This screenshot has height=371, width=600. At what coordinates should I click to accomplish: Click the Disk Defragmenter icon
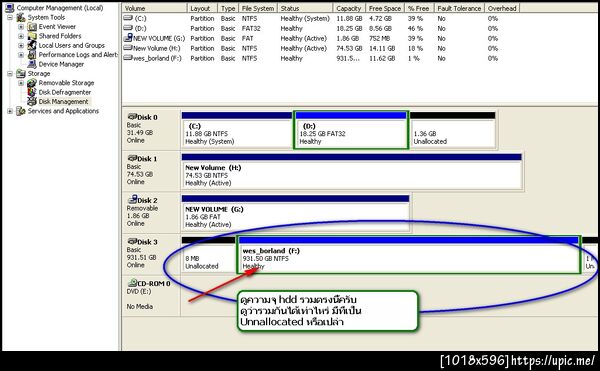[32, 92]
